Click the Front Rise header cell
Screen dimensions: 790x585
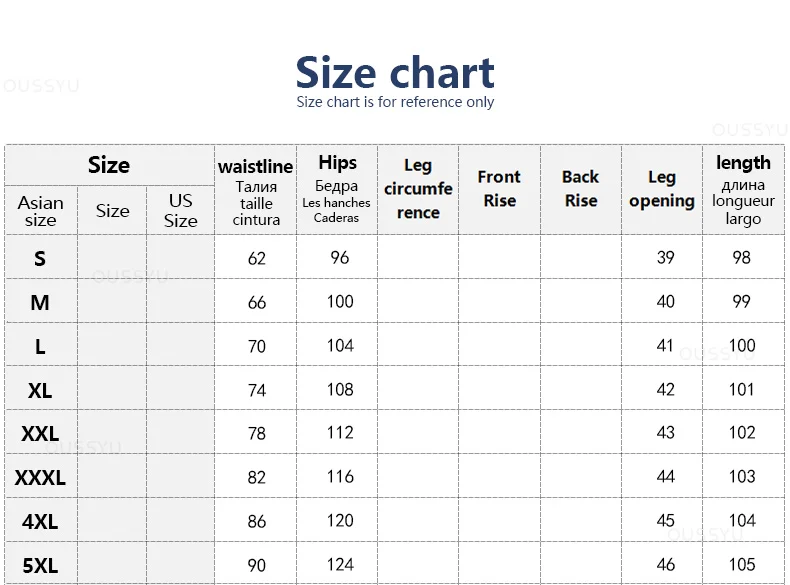pyautogui.click(x=499, y=190)
